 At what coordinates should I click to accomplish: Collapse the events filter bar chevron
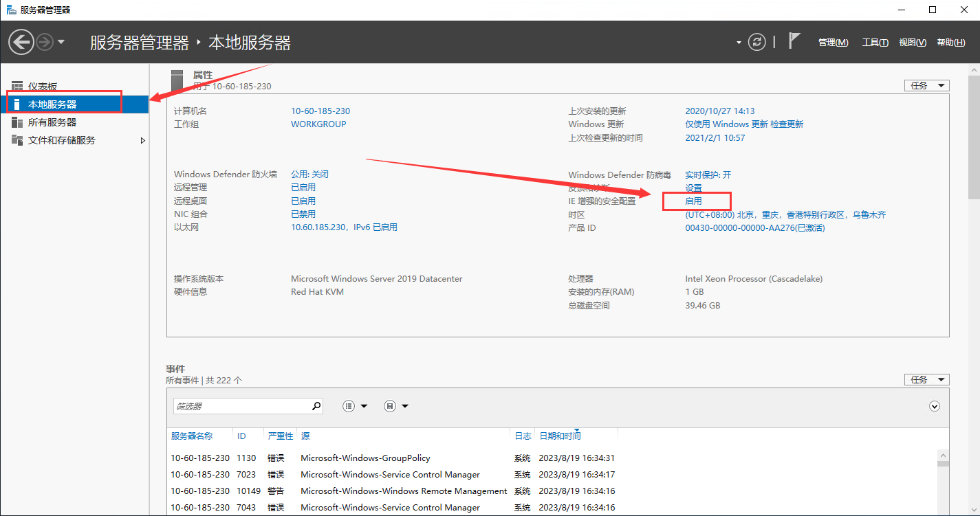pos(934,406)
